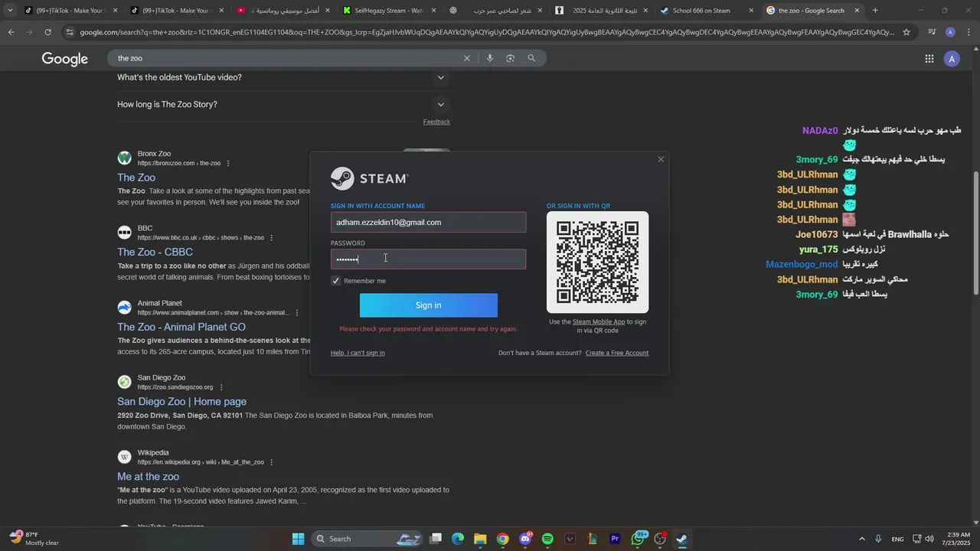
Task: Switch to the SeifHegazy Stream tab
Action: pyautogui.click(x=390, y=11)
